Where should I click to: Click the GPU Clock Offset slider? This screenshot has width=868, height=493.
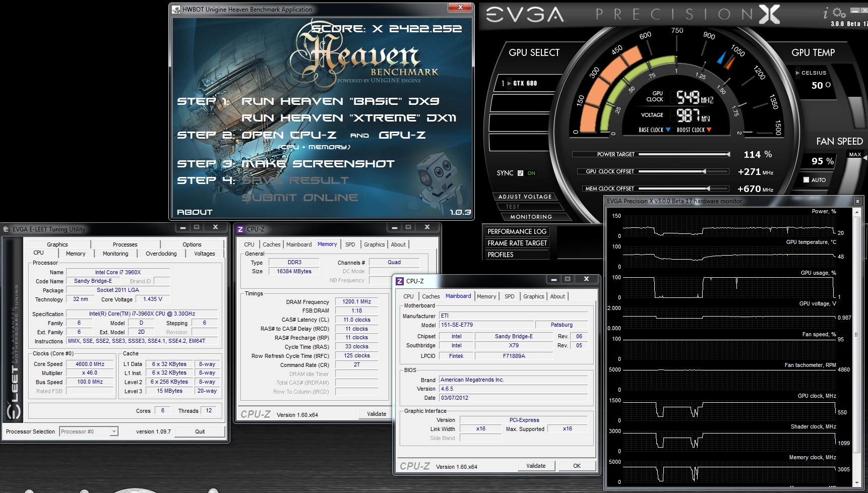(684, 171)
